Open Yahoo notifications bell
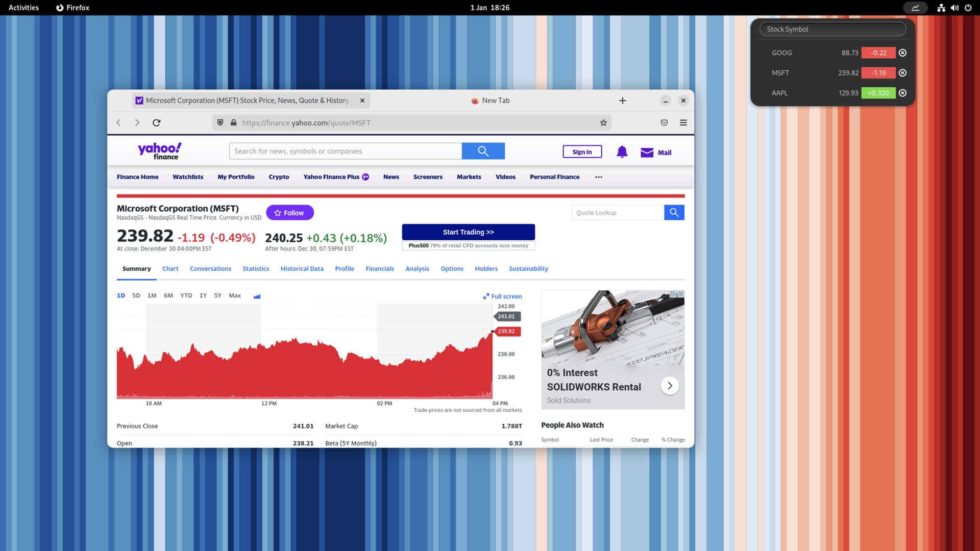This screenshot has width=980, height=551. 622,152
